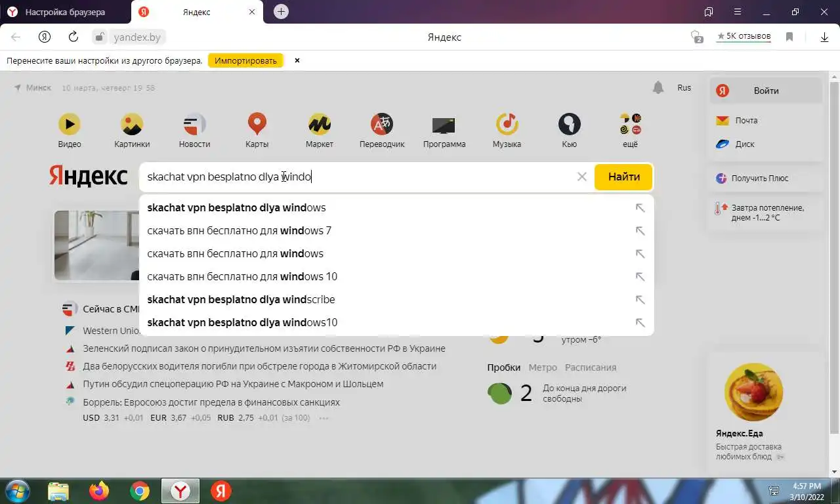
Task: Open the Видео service icon
Action: (x=70, y=124)
